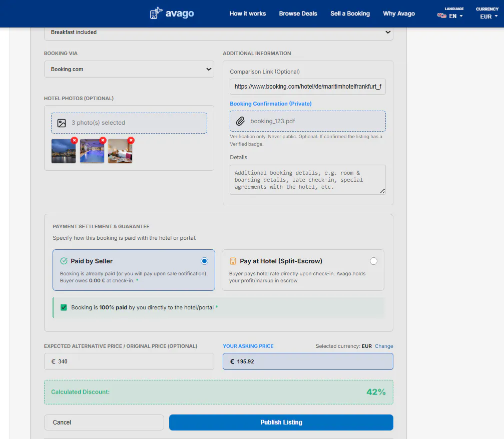
Task: Click the 3 photo(s) selected upload area
Action: tap(129, 123)
